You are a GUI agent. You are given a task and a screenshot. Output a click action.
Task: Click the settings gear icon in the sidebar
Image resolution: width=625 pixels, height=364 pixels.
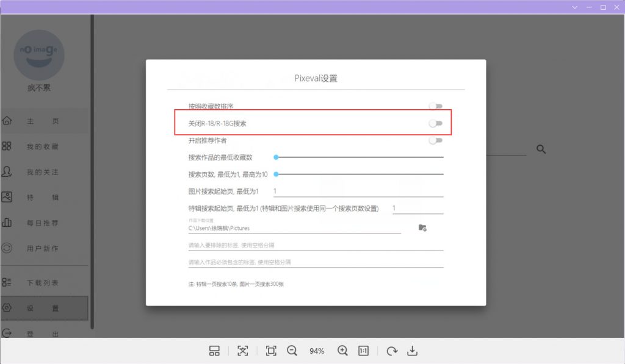[7, 308]
